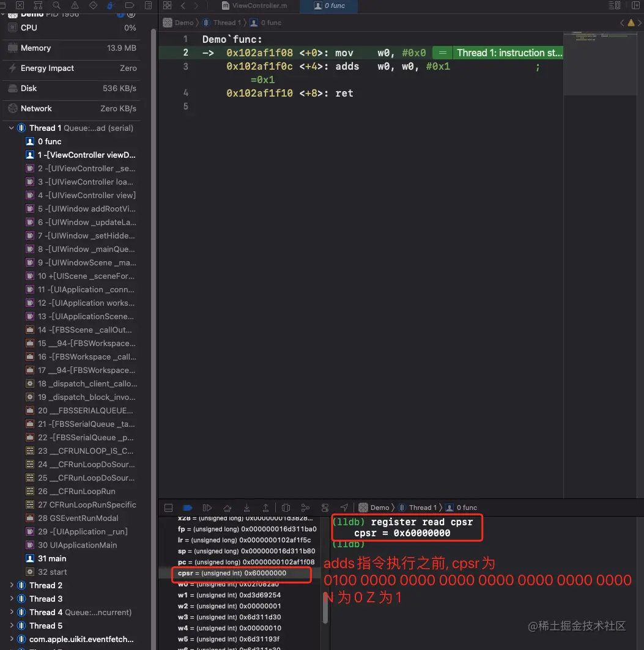This screenshot has width=644, height=650.
Task: Collapse the Thread 1 disclosure triangle
Action: point(12,128)
